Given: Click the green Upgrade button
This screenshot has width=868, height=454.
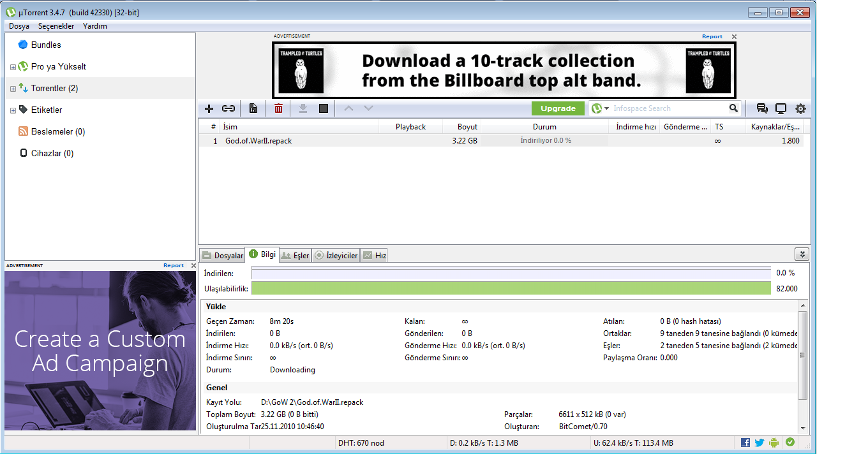Looking at the screenshot, I should [x=558, y=108].
